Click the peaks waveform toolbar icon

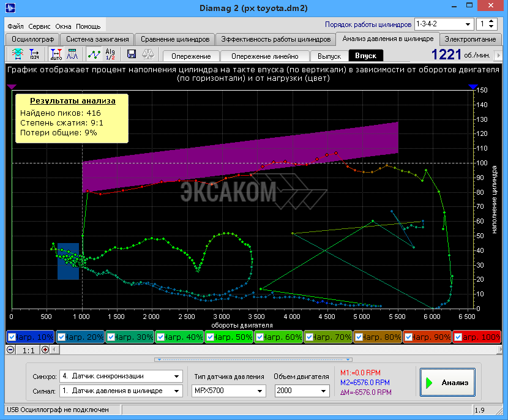tap(72, 54)
